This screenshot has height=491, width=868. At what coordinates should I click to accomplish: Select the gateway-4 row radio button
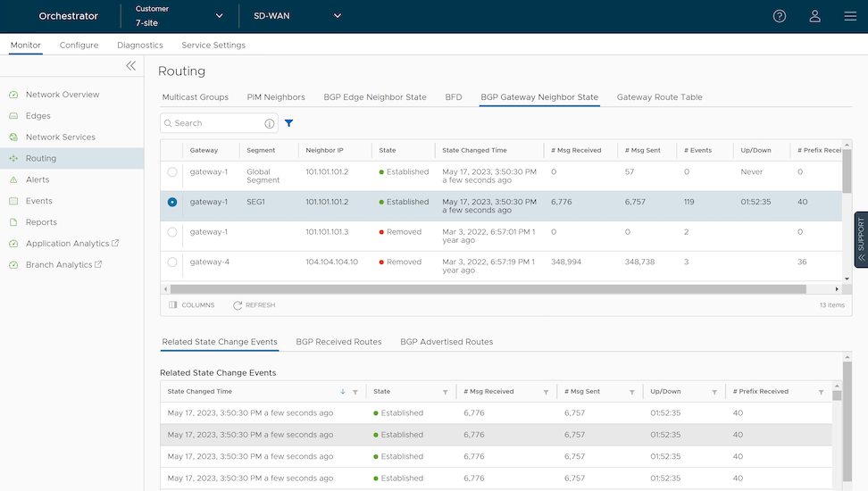pos(172,262)
